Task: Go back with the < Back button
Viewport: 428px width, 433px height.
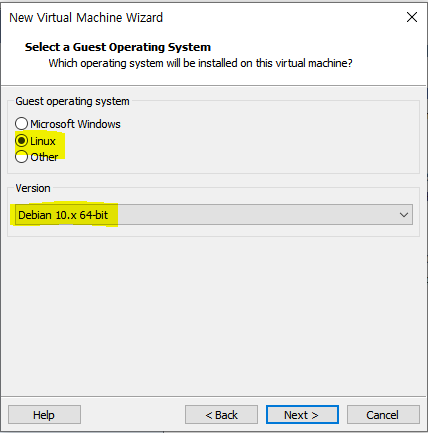Action: 221,415
